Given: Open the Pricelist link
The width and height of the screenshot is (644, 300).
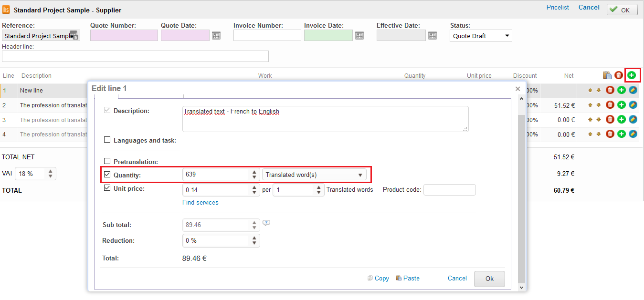Looking at the screenshot, I should [x=558, y=8].
